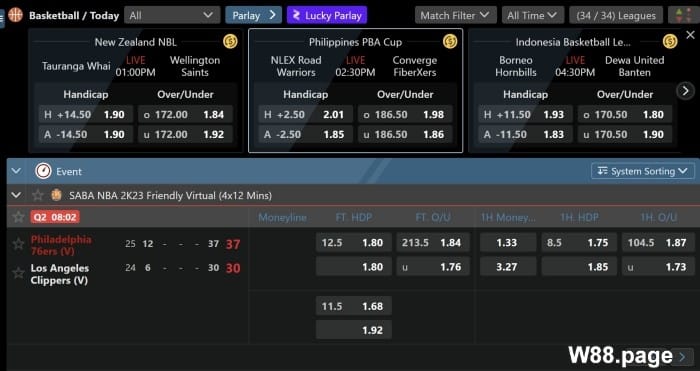Show next featured match cards

coord(685,91)
